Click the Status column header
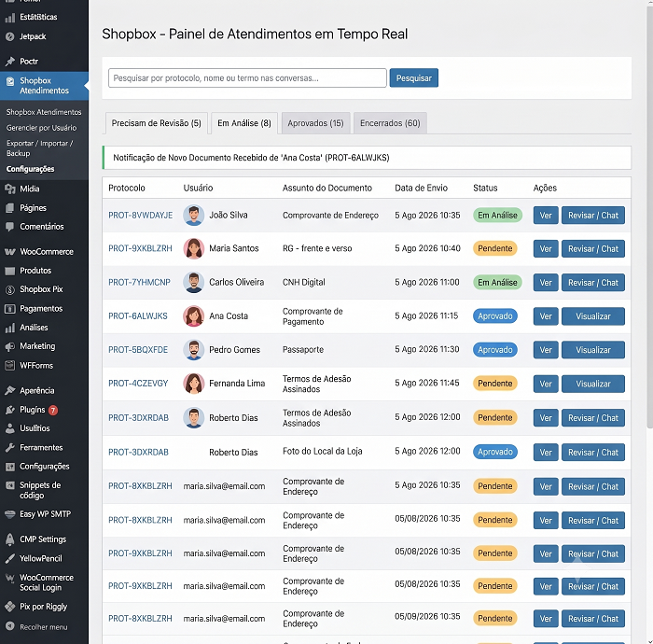653x644 pixels. (x=485, y=188)
